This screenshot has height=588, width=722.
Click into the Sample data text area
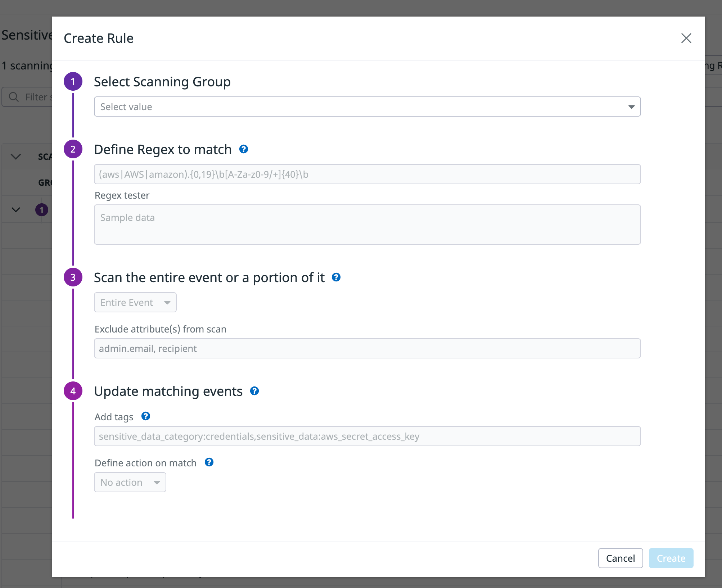click(x=367, y=225)
